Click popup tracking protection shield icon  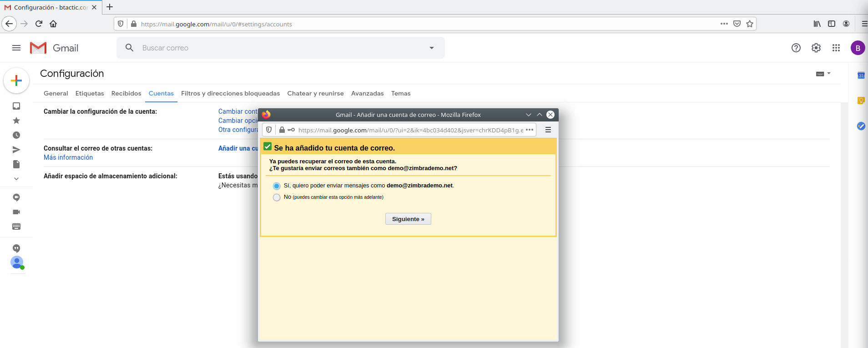(x=269, y=130)
